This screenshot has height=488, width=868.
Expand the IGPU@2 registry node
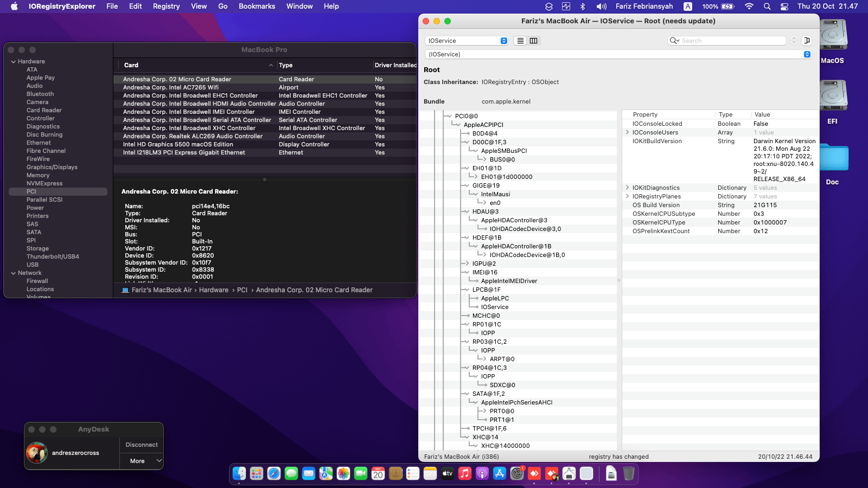[x=466, y=264]
